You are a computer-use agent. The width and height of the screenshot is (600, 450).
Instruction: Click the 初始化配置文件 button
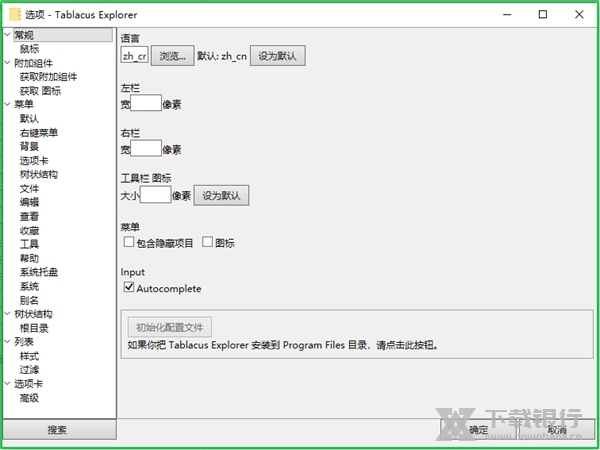pos(170,327)
